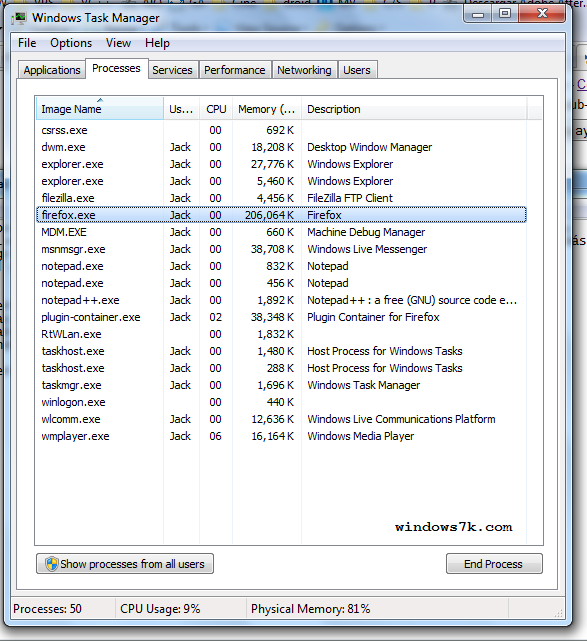Click the Processes: 50 status entry

pos(47,609)
